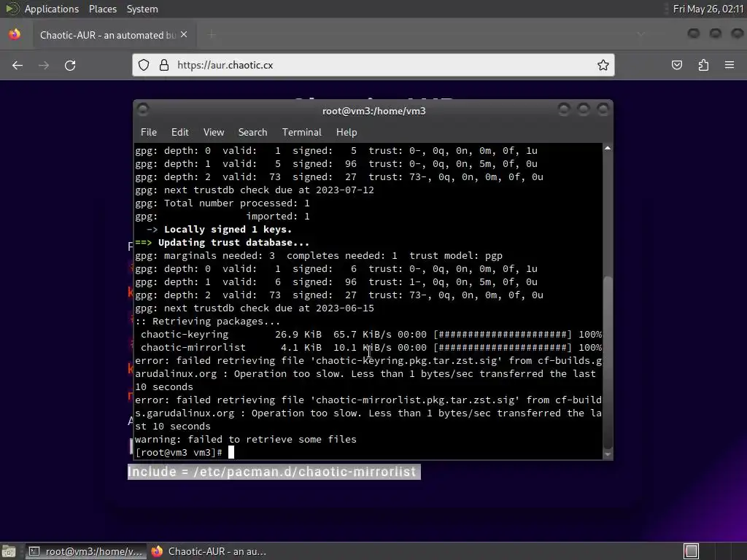Click the MATE logo in top panel
Screen dimensions: 747x560
tap(12, 9)
